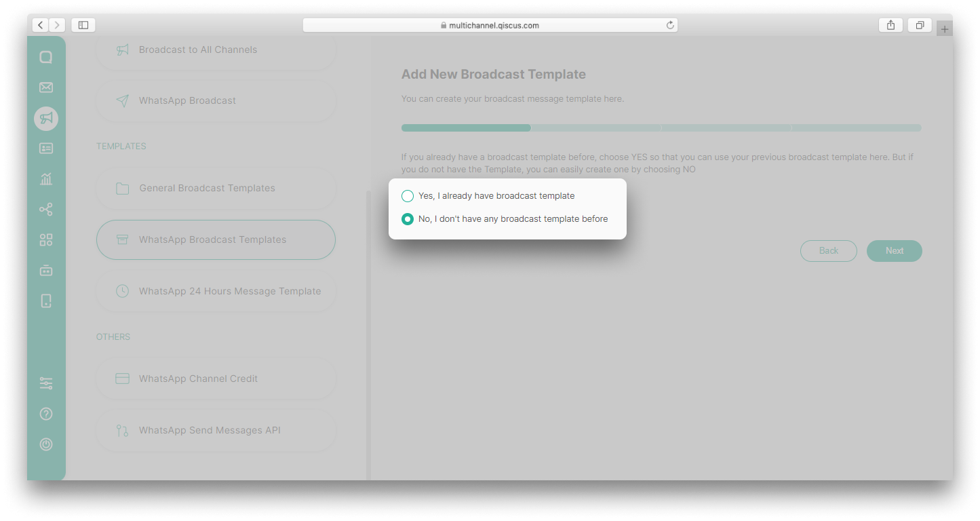Open WhatsApp Channel Credit menu item
The width and height of the screenshot is (980, 521).
click(216, 379)
